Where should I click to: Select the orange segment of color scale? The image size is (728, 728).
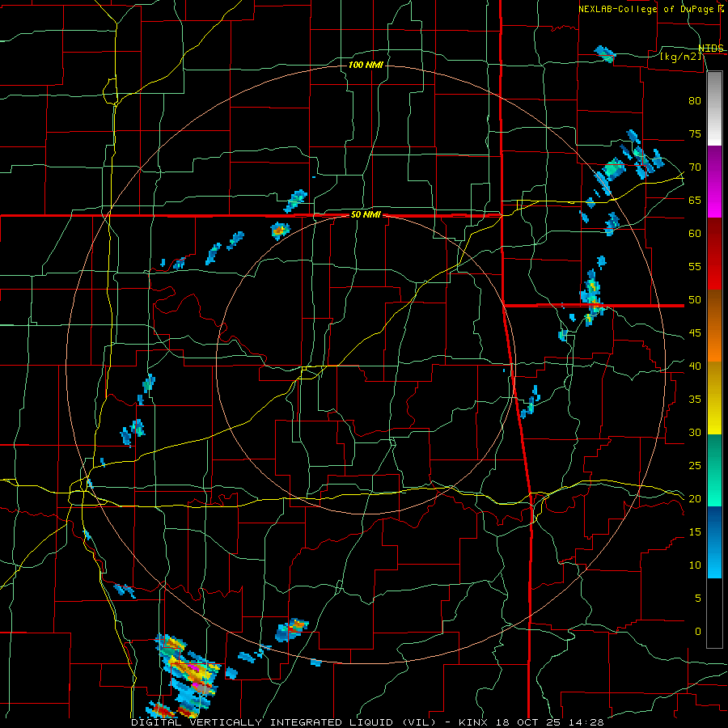[x=714, y=345]
